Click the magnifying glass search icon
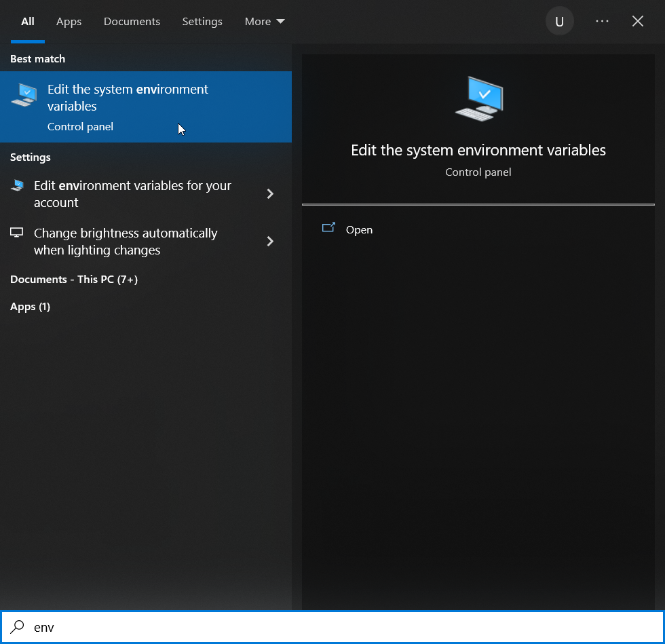 [18, 627]
